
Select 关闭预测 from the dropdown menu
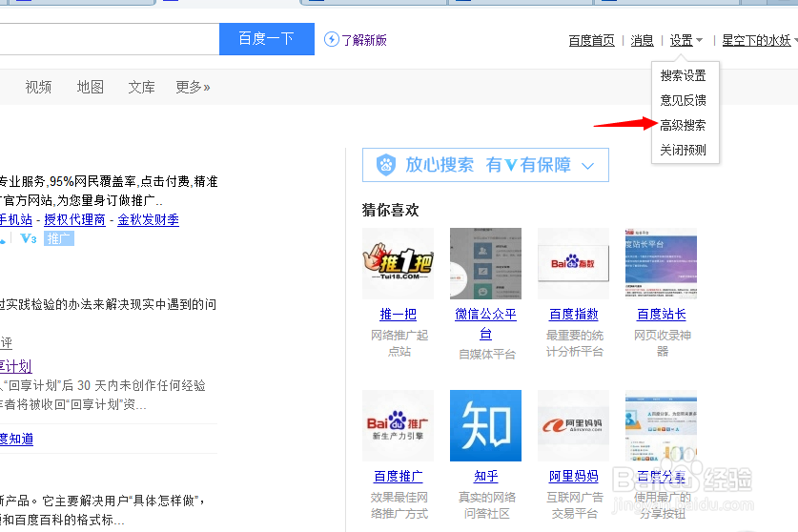(x=683, y=151)
